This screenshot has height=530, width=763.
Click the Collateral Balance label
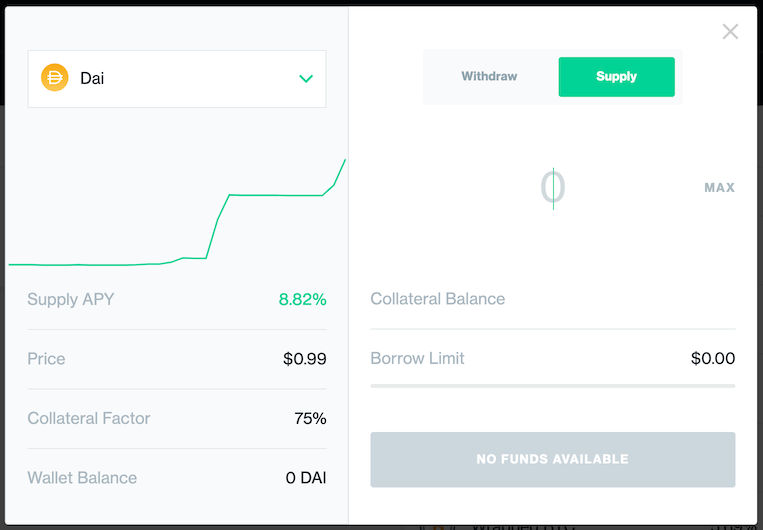click(x=437, y=299)
